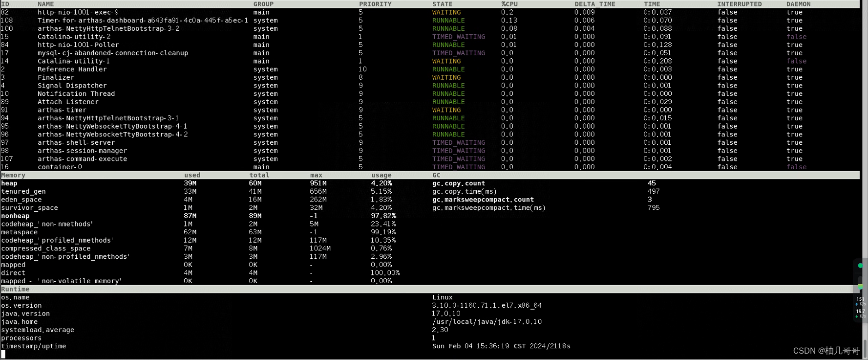Click the GROUP column header

click(263, 4)
